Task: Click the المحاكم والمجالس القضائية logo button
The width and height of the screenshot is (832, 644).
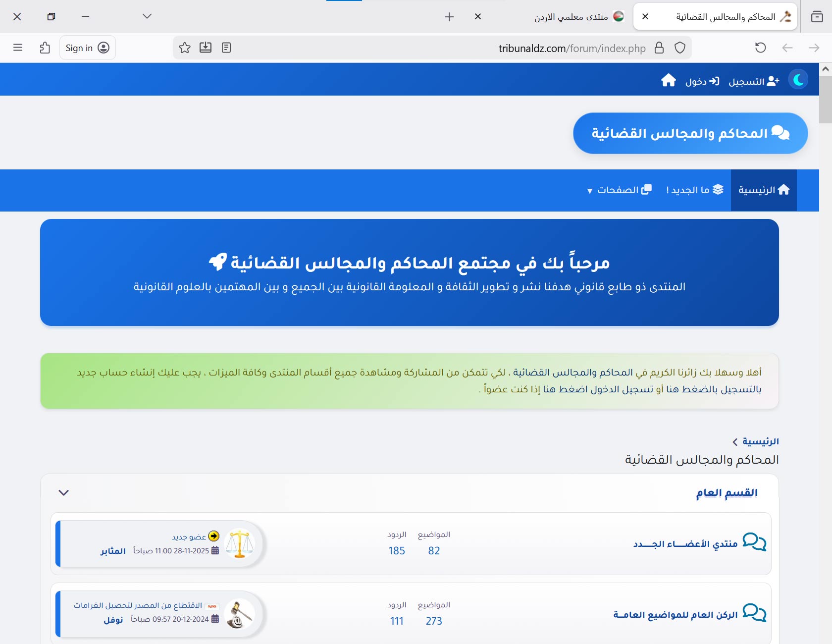Action: click(x=690, y=133)
